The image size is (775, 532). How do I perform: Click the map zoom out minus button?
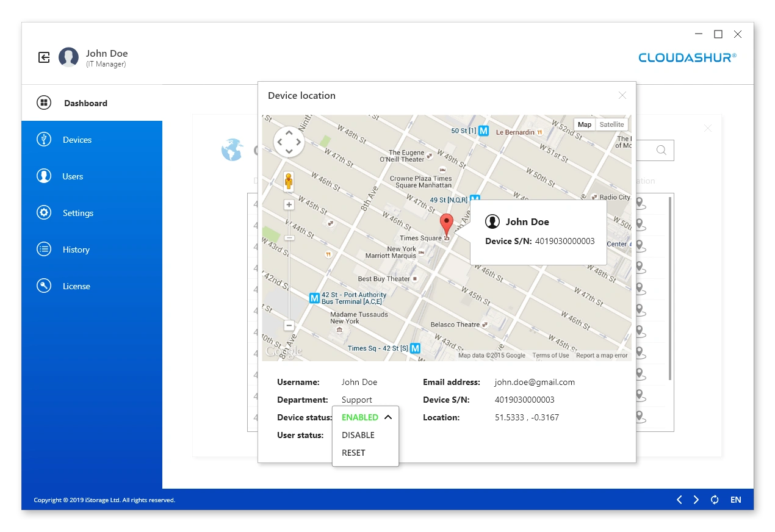point(289,326)
